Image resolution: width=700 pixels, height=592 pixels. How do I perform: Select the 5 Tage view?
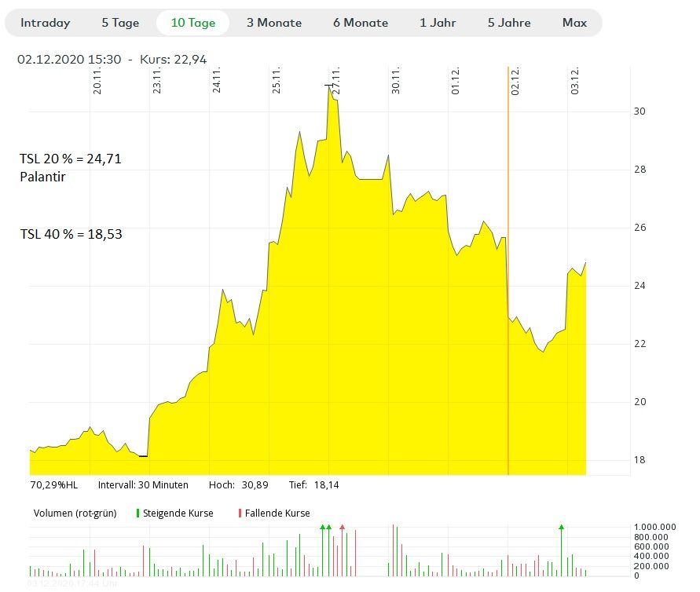point(119,23)
